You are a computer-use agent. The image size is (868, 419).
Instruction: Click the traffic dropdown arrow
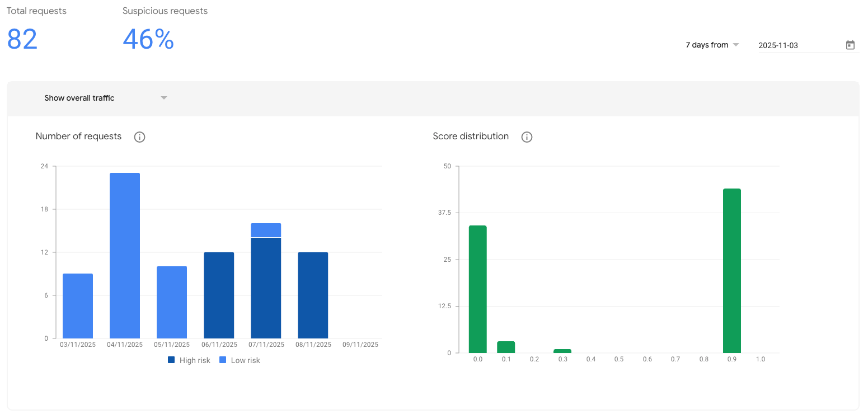pos(164,98)
